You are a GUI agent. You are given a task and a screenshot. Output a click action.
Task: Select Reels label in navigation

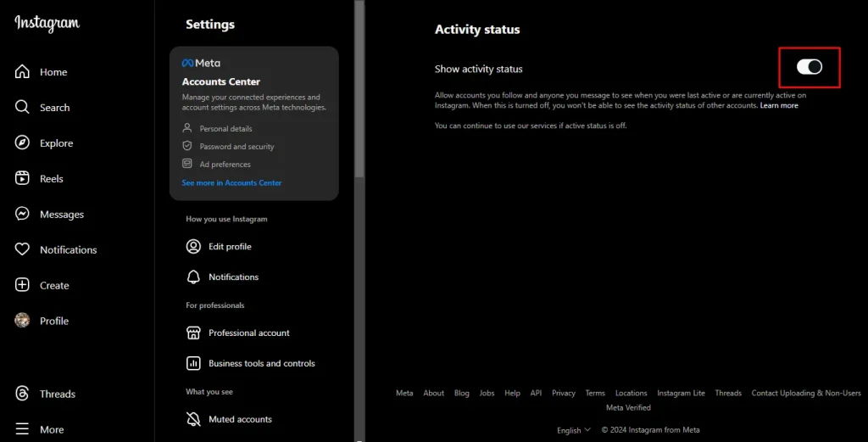(x=52, y=179)
